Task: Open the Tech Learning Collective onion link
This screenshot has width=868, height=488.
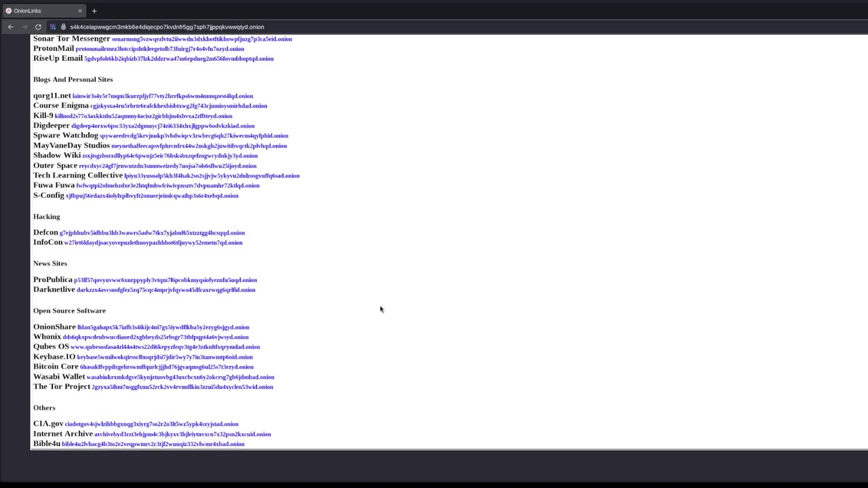Action: coord(212,176)
